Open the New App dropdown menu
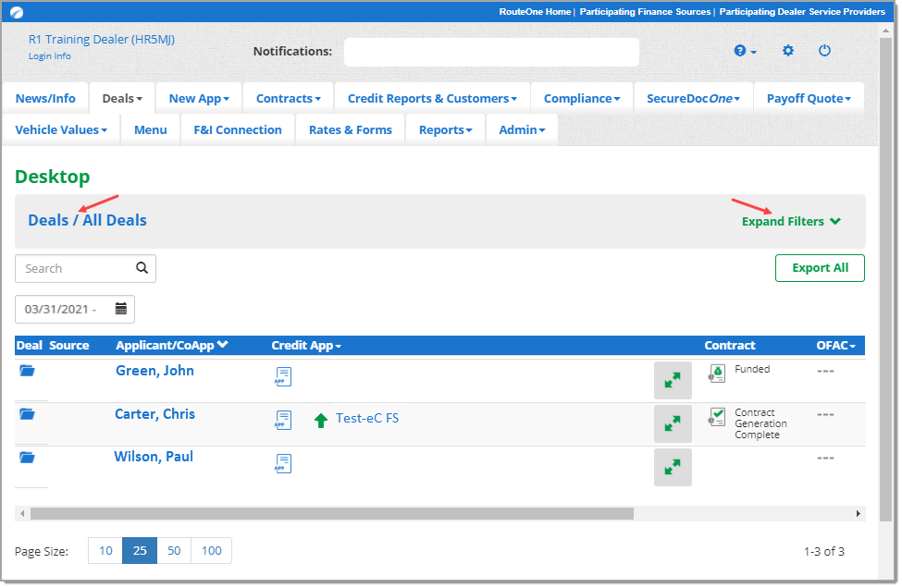902x588 pixels. coord(199,98)
